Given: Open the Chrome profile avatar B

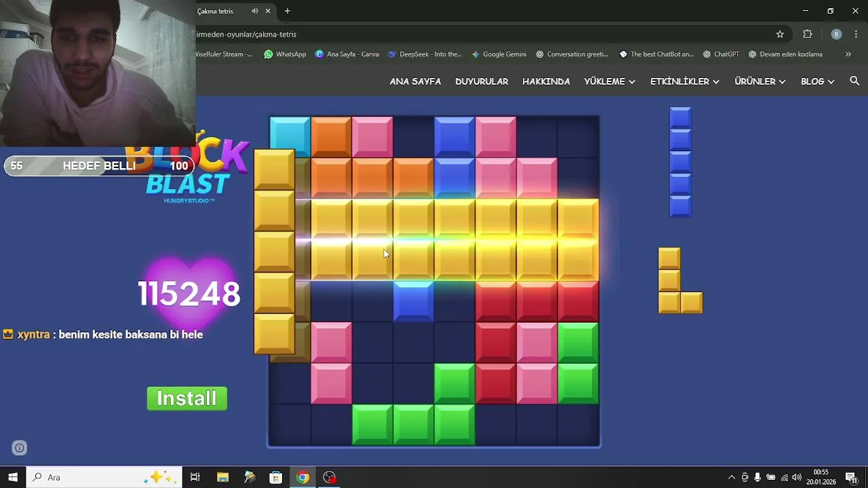Looking at the screenshot, I should pyautogui.click(x=836, y=34).
